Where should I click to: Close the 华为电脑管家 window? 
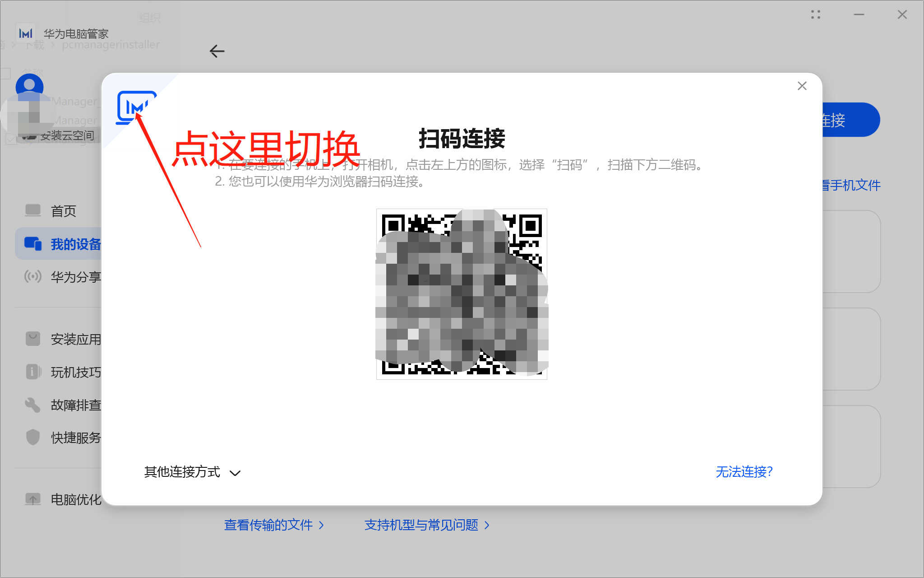click(x=902, y=14)
